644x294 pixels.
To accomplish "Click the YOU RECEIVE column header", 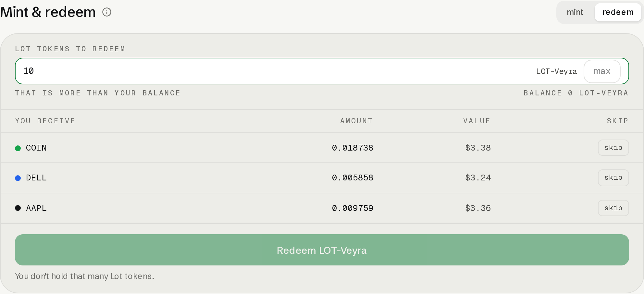I will 45,121.
